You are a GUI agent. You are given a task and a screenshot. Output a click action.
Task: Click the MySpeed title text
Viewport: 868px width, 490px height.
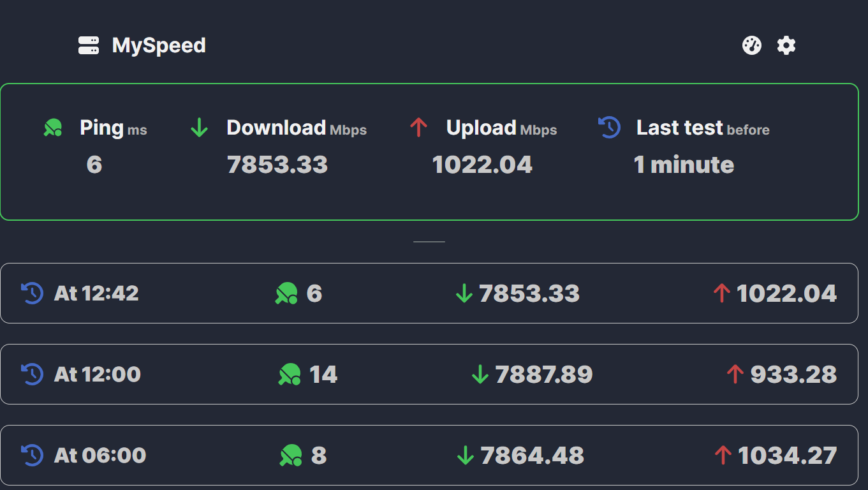pos(159,45)
